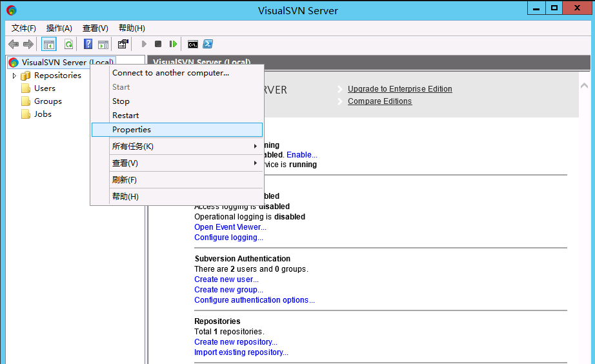595x364 pixels.
Task: Choose Restart from the context menu
Action: pyautogui.click(x=177, y=116)
